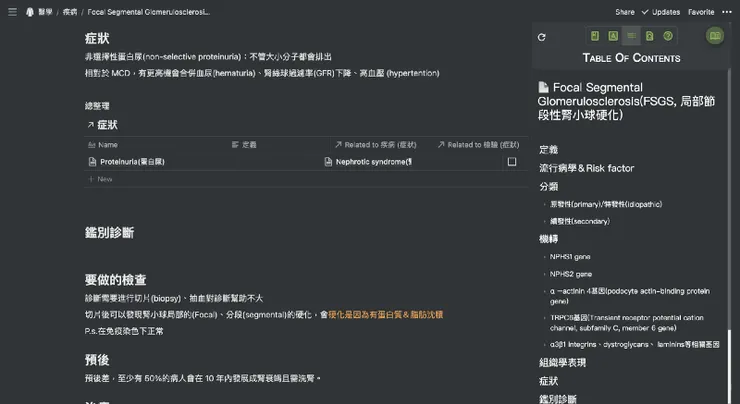Click the Share button

[624, 12]
